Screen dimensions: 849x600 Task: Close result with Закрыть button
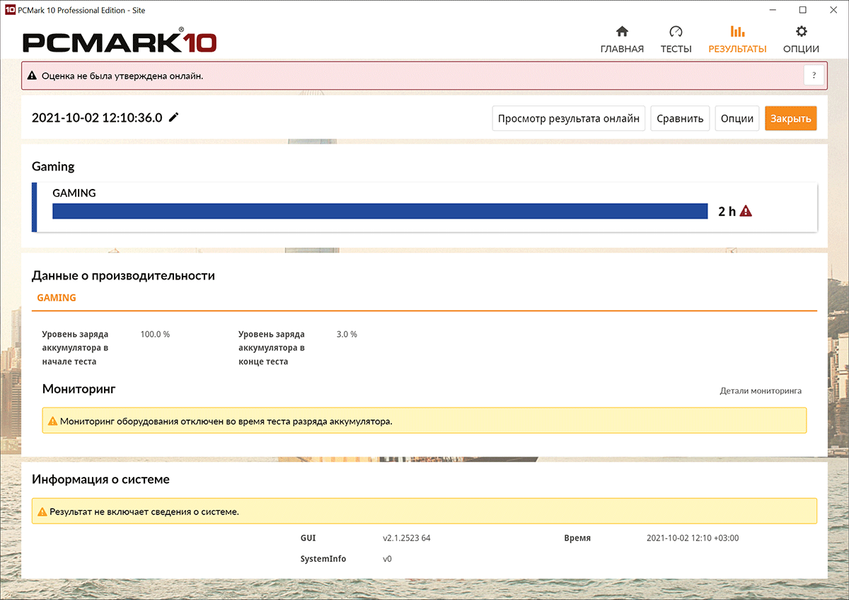click(x=791, y=118)
